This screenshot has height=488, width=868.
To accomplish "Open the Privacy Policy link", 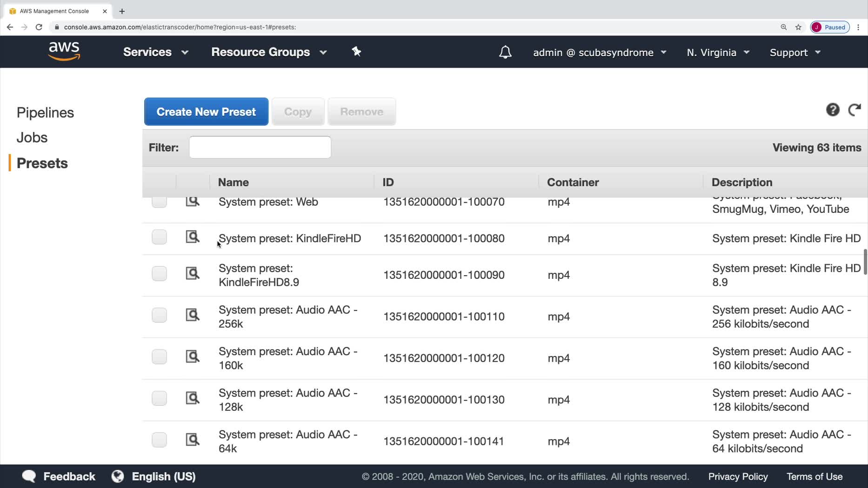I will pyautogui.click(x=738, y=476).
